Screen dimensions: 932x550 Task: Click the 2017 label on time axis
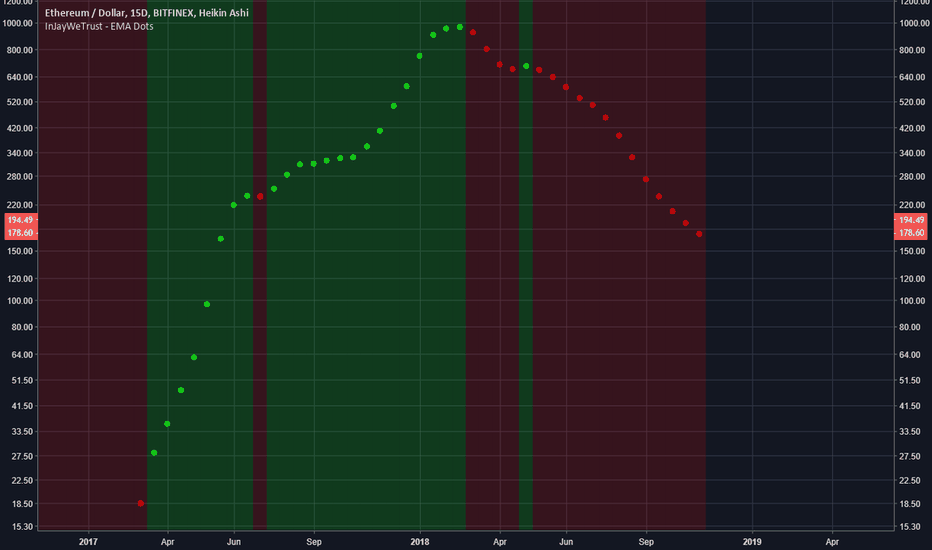tap(88, 542)
